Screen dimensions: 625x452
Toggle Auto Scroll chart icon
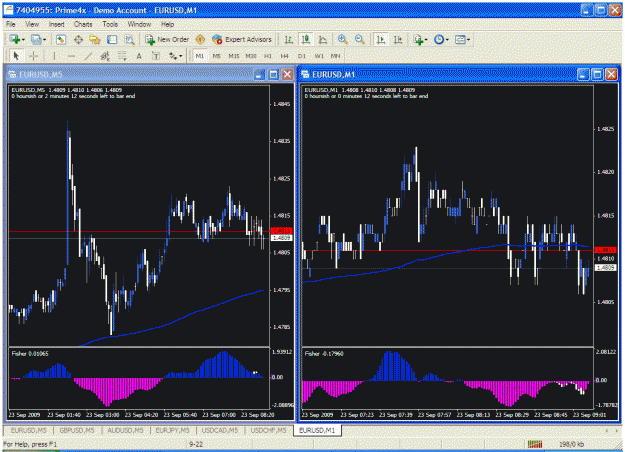381,39
